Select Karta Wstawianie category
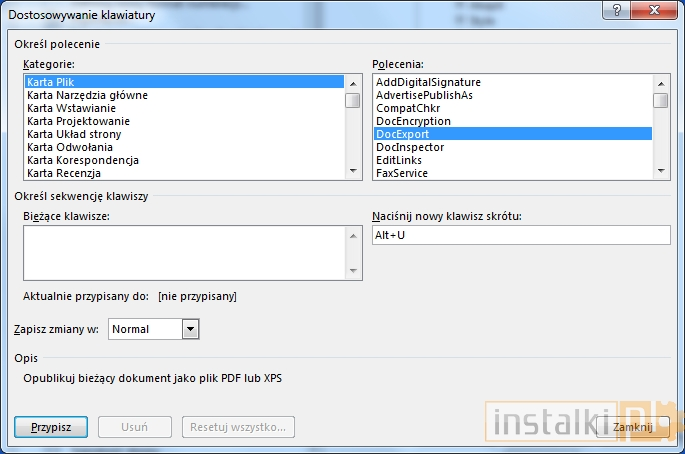Image resolution: width=685 pixels, height=454 pixels. click(72, 108)
